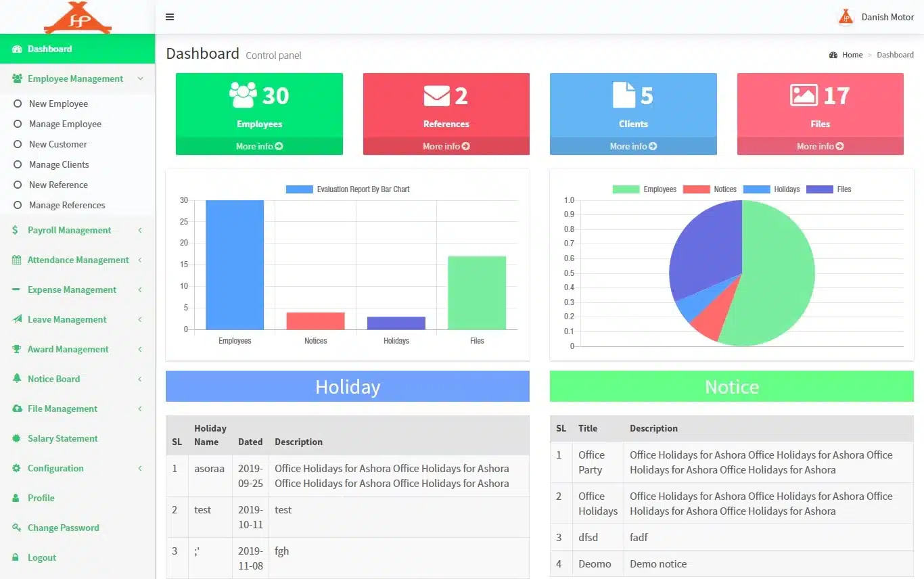Viewport: 924px width, 579px height.
Task: Go to Home breadcrumb link
Action: [x=852, y=55]
